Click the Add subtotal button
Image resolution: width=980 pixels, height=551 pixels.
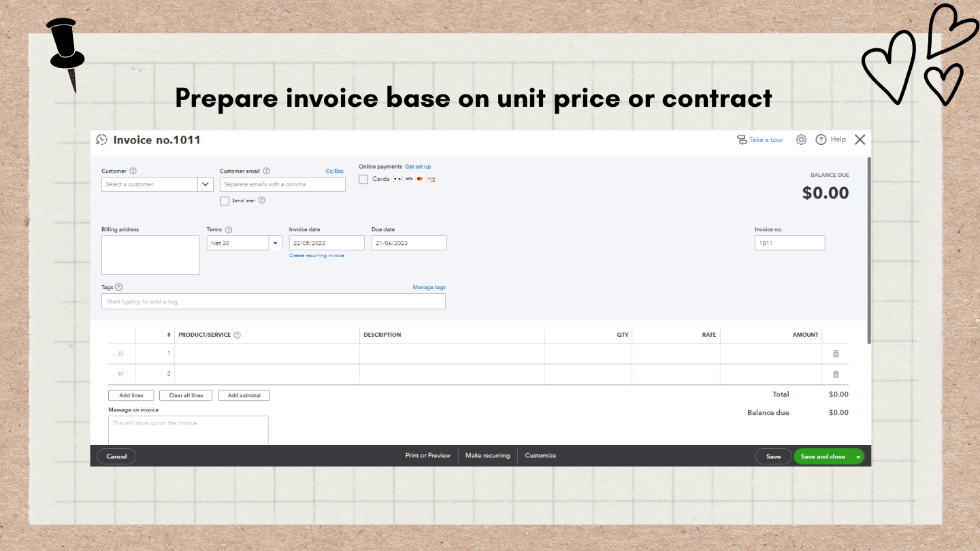[244, 395]
